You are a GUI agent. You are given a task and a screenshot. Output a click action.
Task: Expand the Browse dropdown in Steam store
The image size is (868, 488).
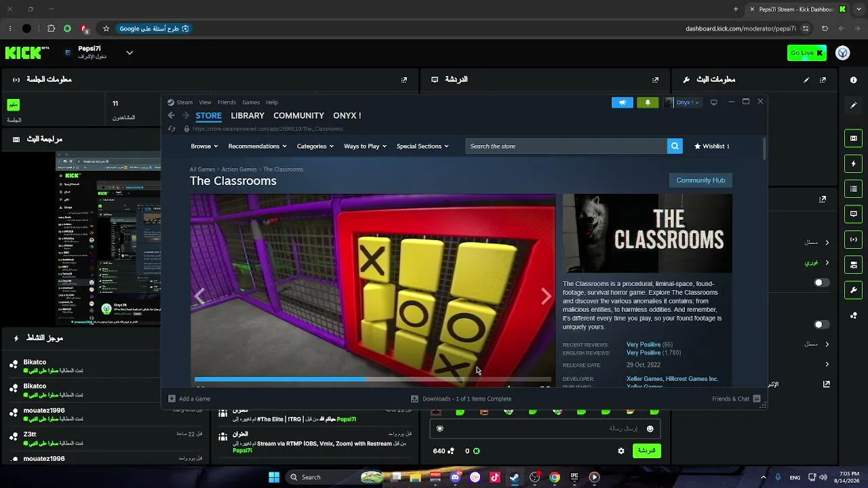204,146
